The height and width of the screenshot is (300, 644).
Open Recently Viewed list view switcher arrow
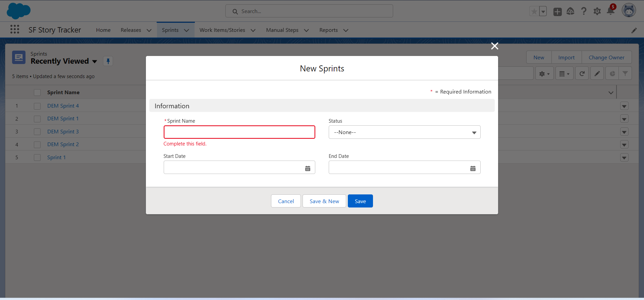(95, 61)
